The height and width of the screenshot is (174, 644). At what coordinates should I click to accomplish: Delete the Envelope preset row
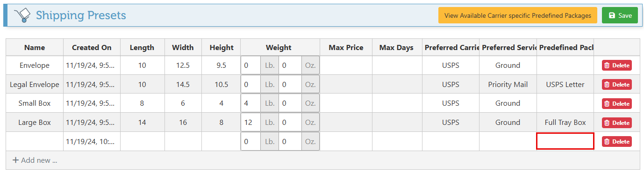click(x=616, y=65)
